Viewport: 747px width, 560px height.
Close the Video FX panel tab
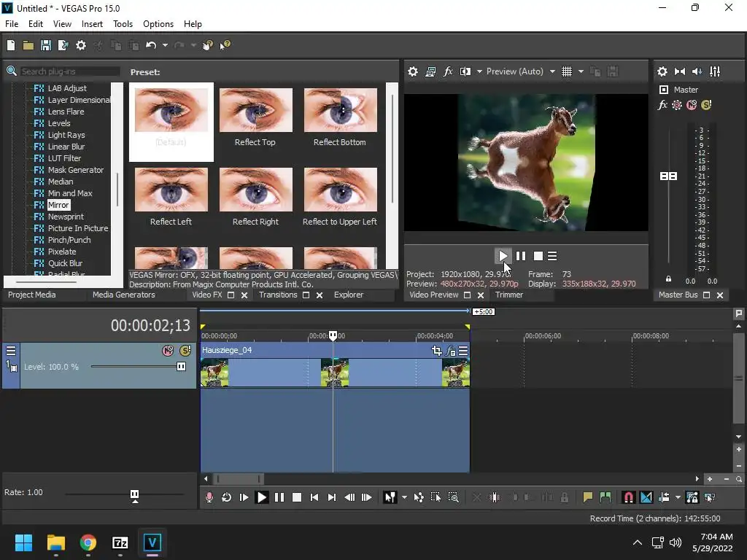click(244, 295)
